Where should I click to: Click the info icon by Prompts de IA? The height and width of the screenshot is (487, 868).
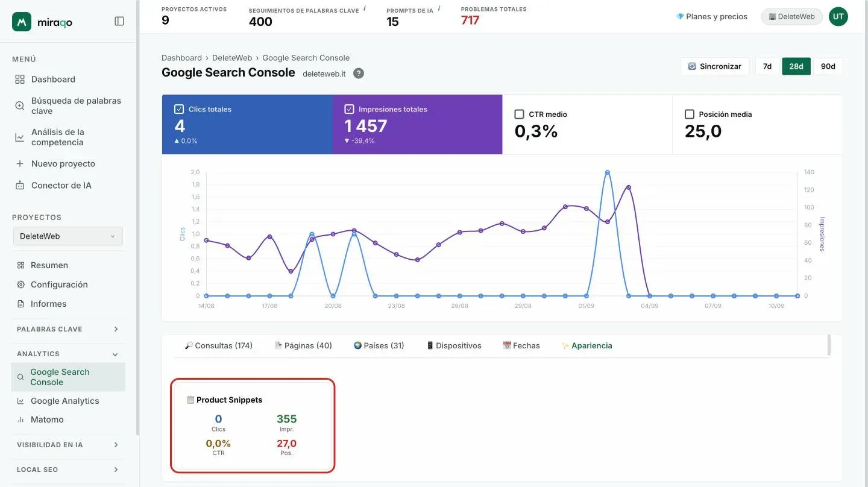[x=439, y=9]
